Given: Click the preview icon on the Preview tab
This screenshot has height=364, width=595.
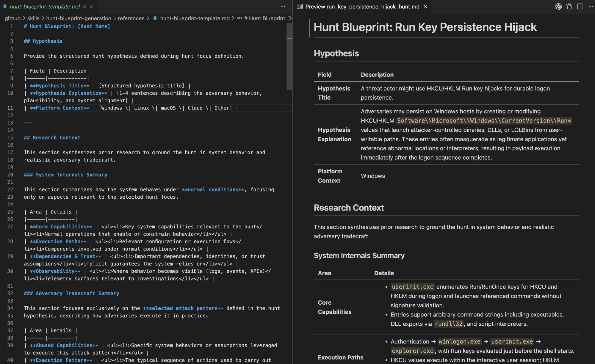Looking at the screenshot, I should coord(300,7).
